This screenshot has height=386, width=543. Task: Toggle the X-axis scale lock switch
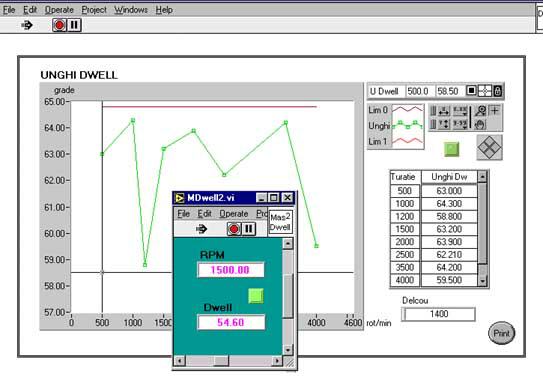pos(433,111)
